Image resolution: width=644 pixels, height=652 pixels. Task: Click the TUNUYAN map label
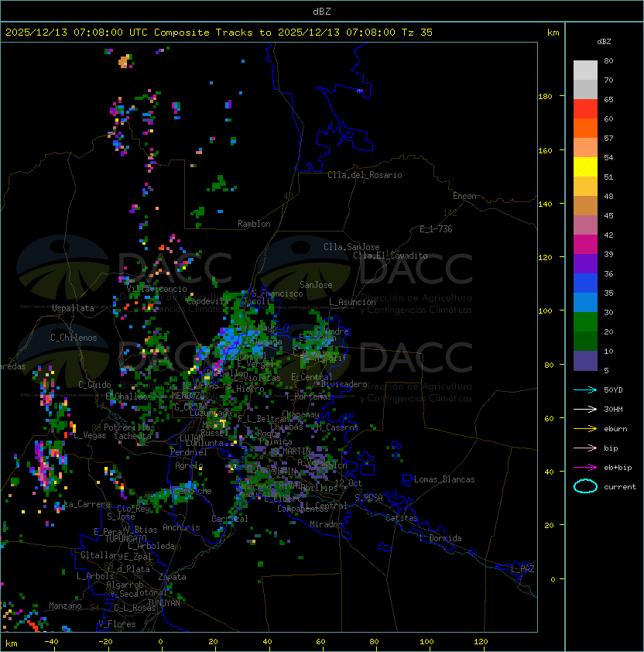(x=164, y=603)
